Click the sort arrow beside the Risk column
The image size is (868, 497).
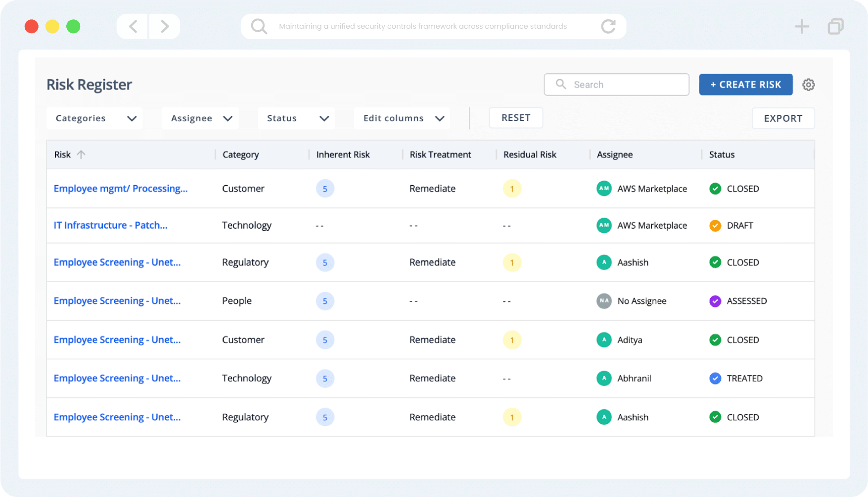coord(81,154)
